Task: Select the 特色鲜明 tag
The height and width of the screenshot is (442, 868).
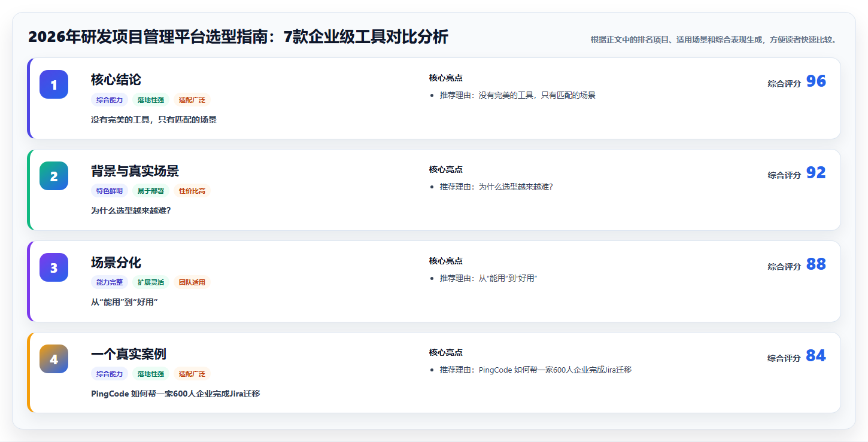Action: pyautogui.click(x=110, y=191)
